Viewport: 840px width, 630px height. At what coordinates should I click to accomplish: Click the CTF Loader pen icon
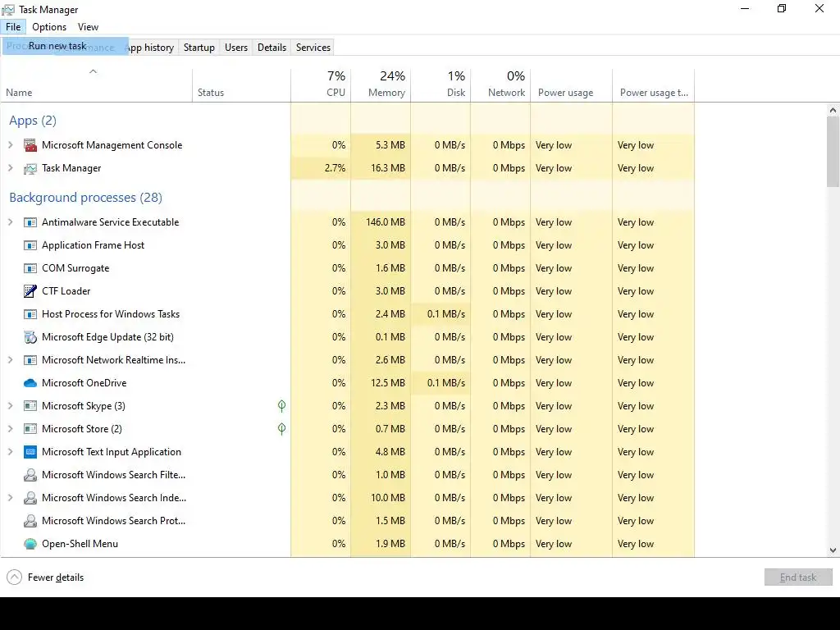point(30,291)
